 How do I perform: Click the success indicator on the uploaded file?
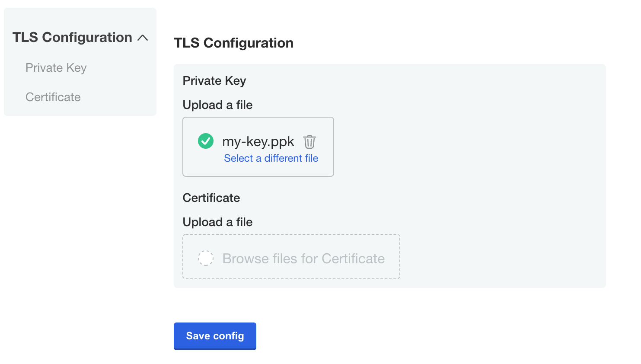205,140
